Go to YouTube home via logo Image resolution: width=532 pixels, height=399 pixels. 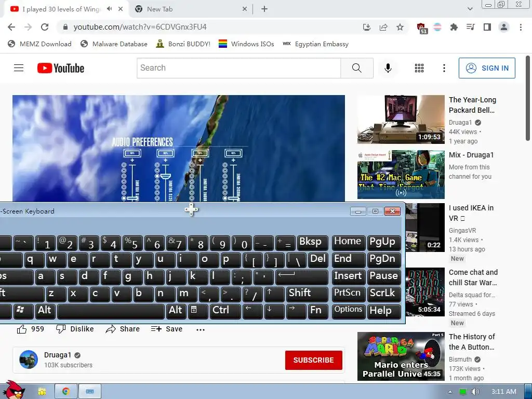[61, 68]
